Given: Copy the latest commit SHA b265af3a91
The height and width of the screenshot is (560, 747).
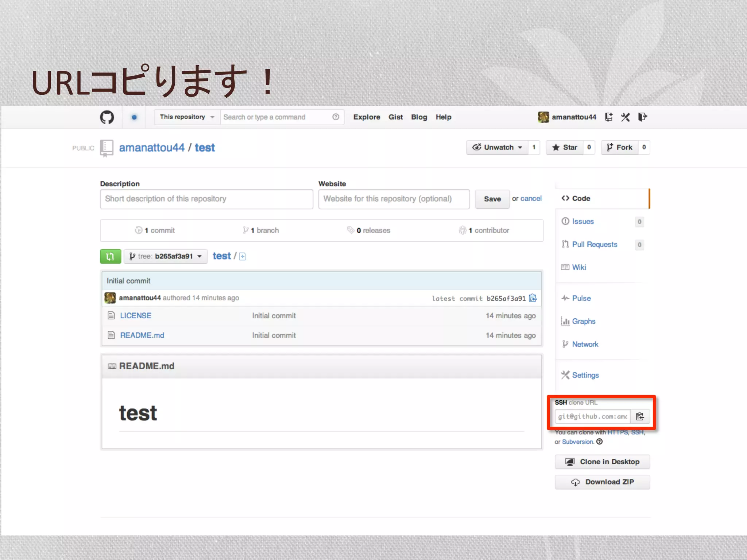Looking at the screenshot, I should coord(533,298).
